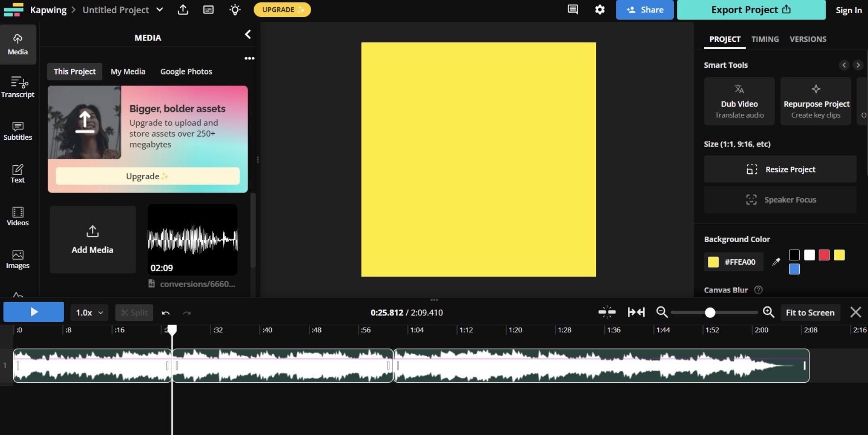Open the comments icon in top bar
Screen dimensions: 868x435
click(x=573, y=10)
